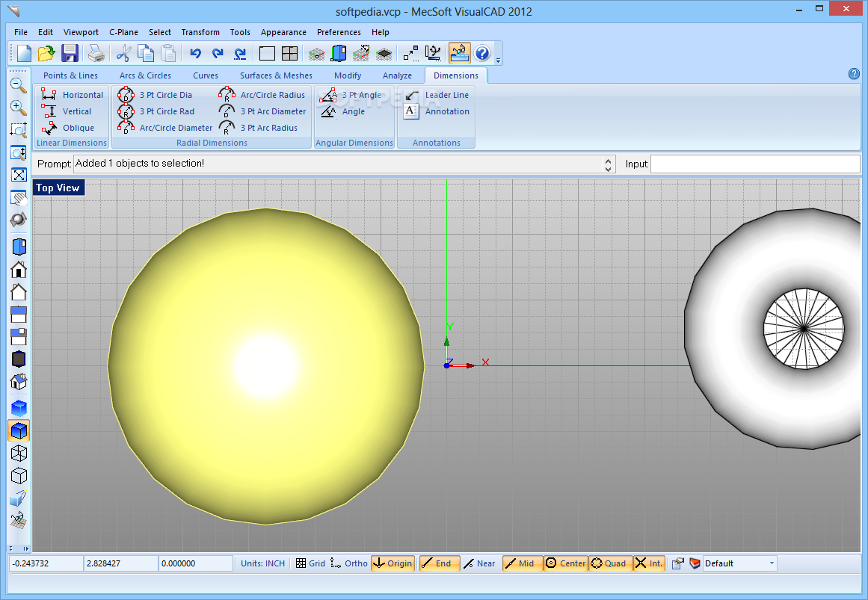This screenshot has width=868, height=600.
Task: Expand the toolbar overflow arrow
Action: click(498, 60)
